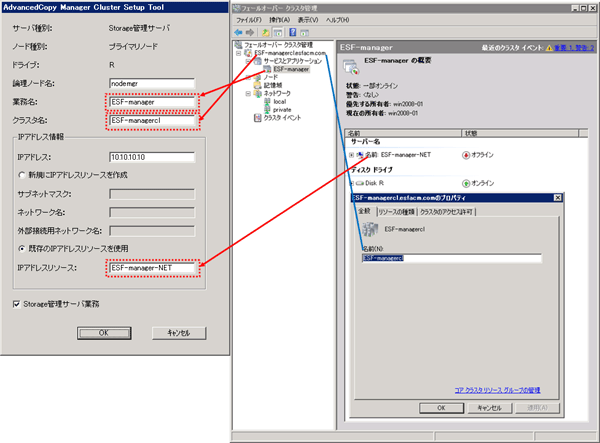Select 新規にIPアドレスリソースを作成 radio button
Screen dimensions: 600x443
tap(22, 175)
